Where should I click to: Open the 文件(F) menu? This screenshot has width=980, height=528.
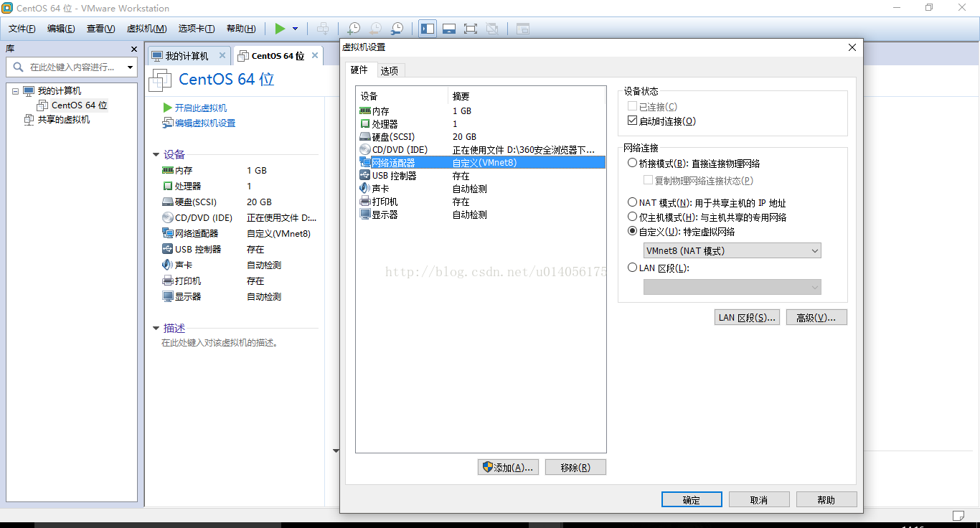(22, 29)
